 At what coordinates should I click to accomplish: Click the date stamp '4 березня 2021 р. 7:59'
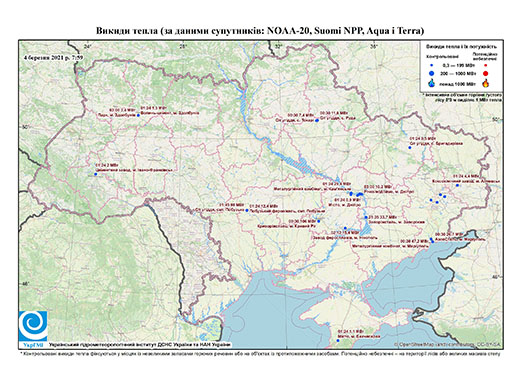tap(53, 57)
